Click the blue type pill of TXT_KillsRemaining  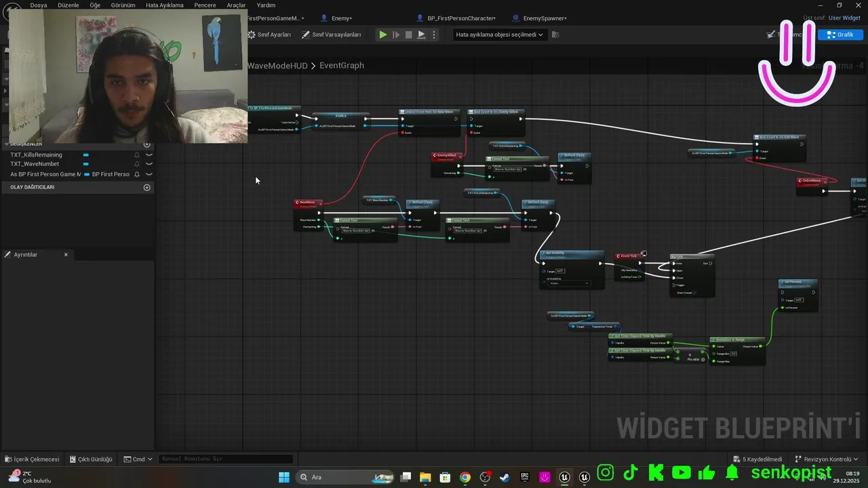click(85, 155)
